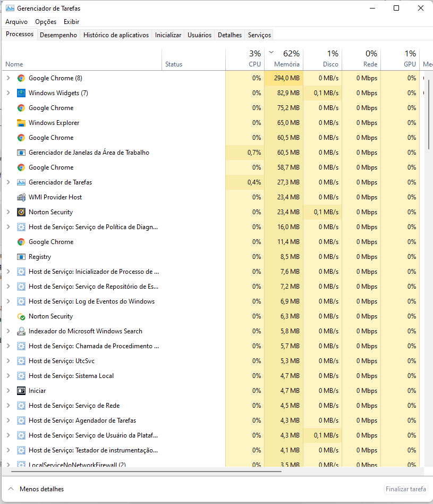Open the Opções menu
This screenshot has width=433, height=504.
tap(46, 22)
